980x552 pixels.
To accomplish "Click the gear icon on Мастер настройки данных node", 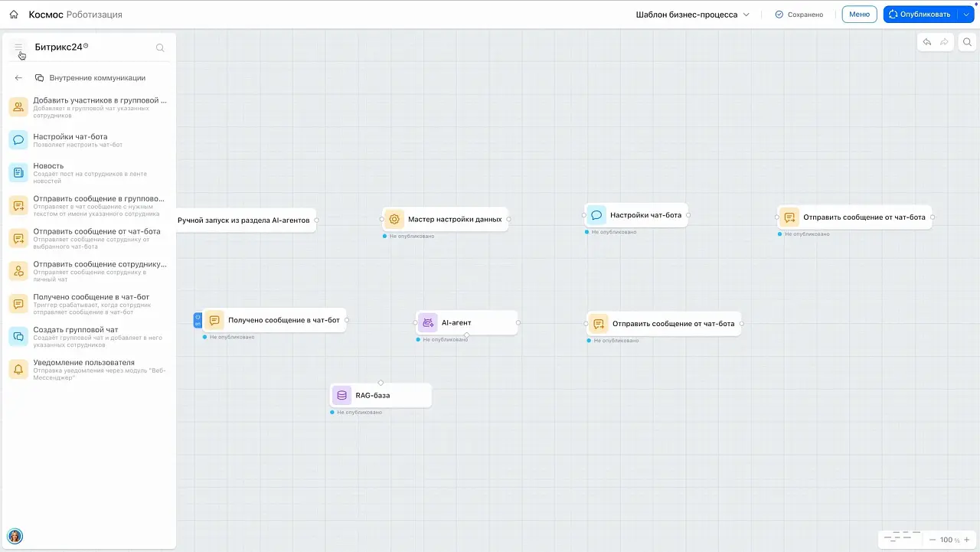I will 394,219.
